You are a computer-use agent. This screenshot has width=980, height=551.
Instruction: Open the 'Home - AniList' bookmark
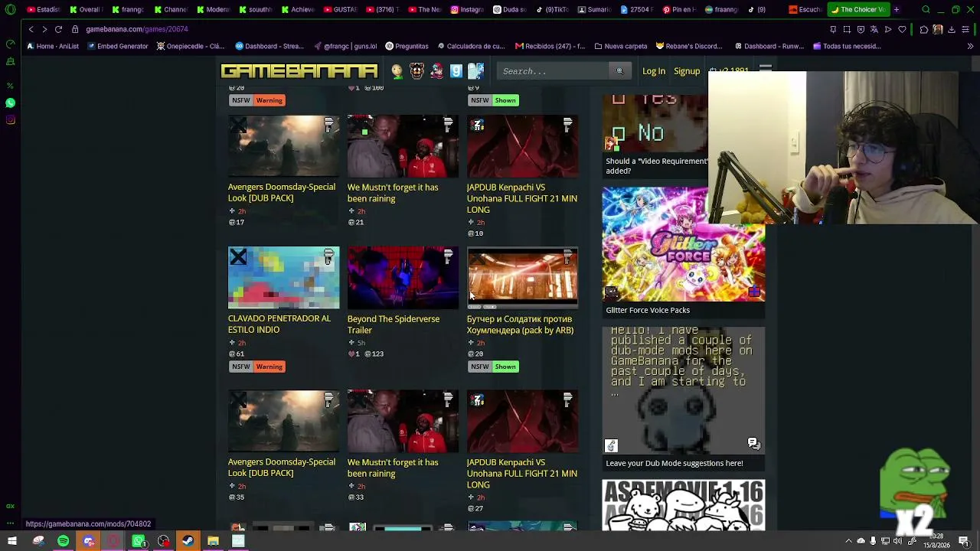point(53,46)
